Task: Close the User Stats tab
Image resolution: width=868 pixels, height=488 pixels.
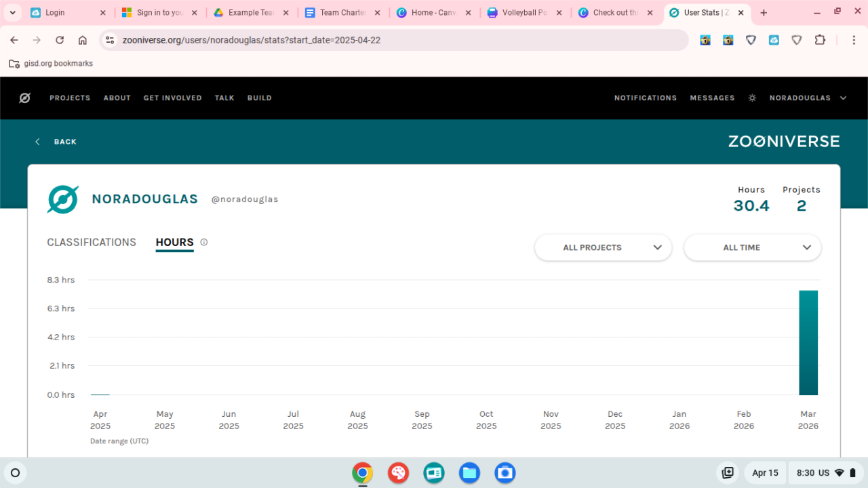Action: pos(741,13)
